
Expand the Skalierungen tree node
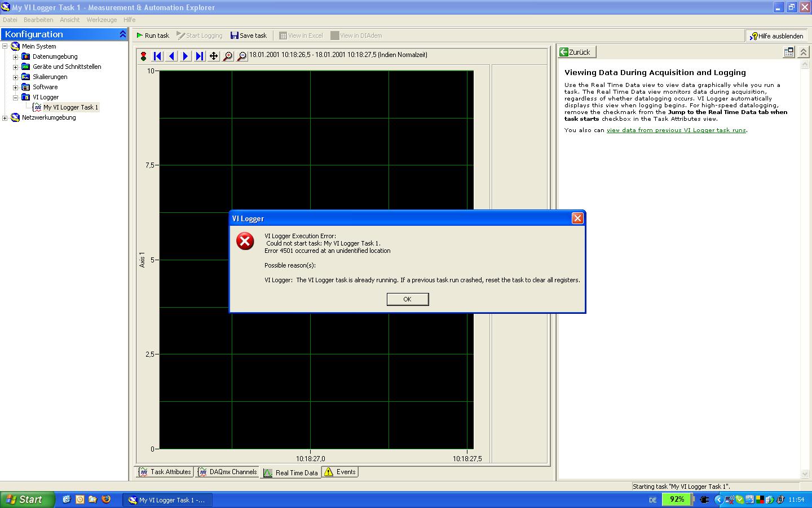click(16, 77)
